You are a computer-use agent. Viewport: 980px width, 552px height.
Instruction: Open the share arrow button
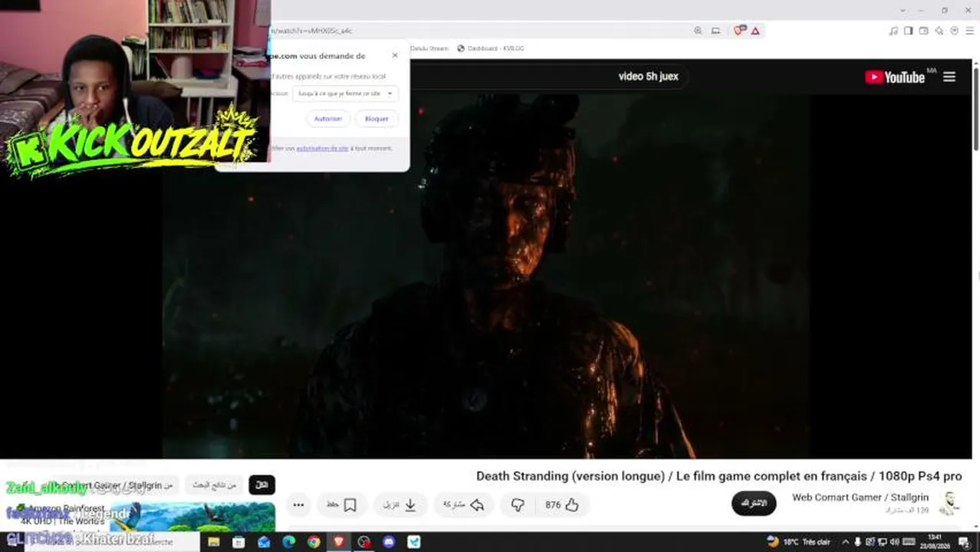coord(465,504)
